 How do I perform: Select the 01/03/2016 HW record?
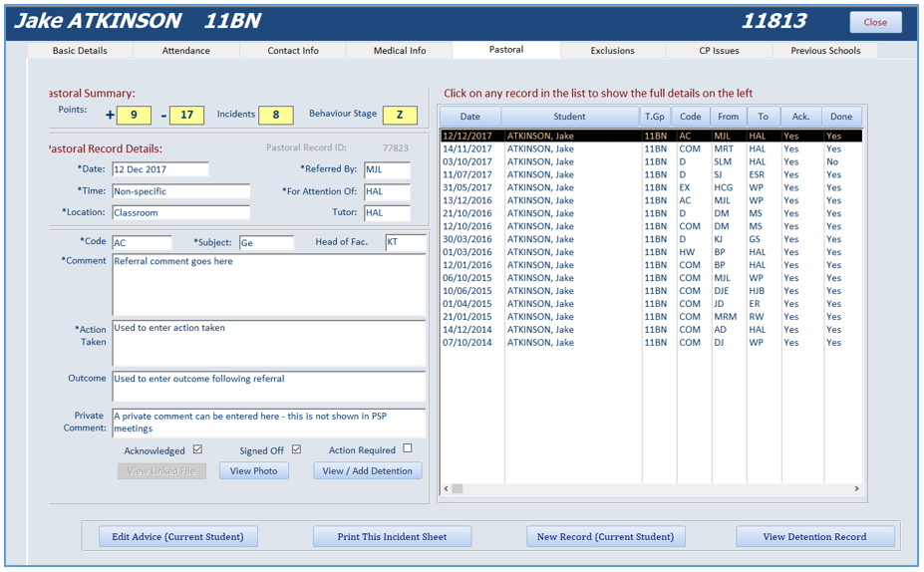(651, 252)
